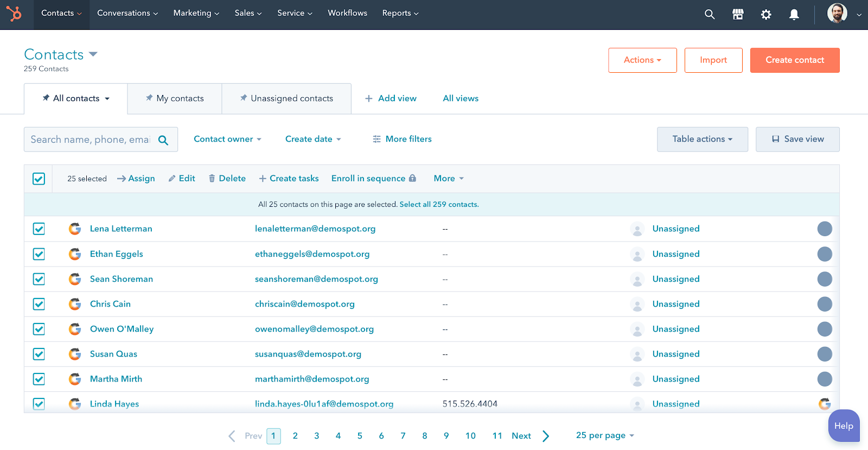868x450 pixels.
Task: Open the Contacts navigation menu
Action: click(61, 13)
